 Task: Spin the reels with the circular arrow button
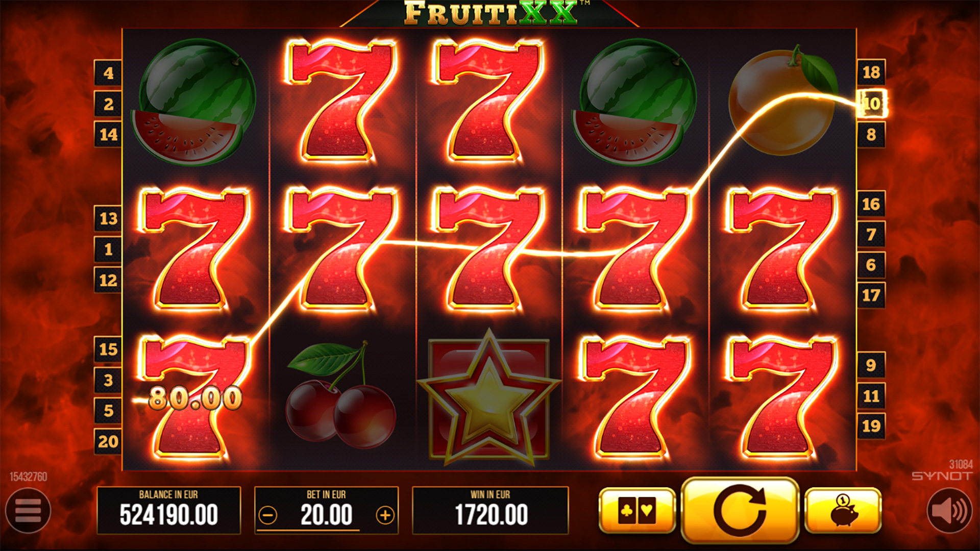tap(740, 511)
